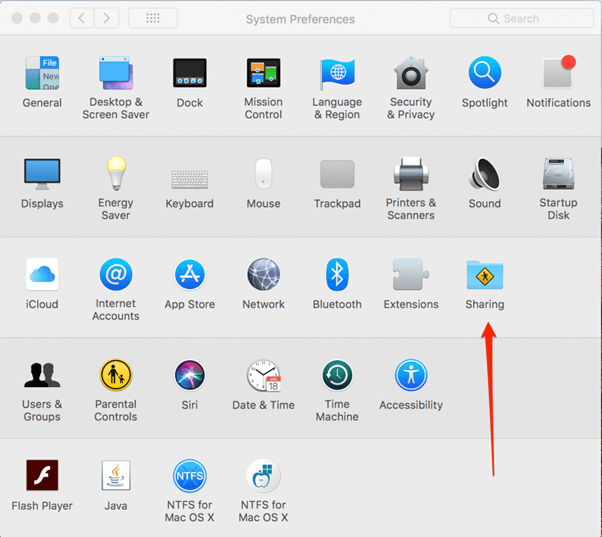The height and width of the screenshot is (537, 602).
Task: Open Parental Controls pane
Action: (x=116, y=375)
